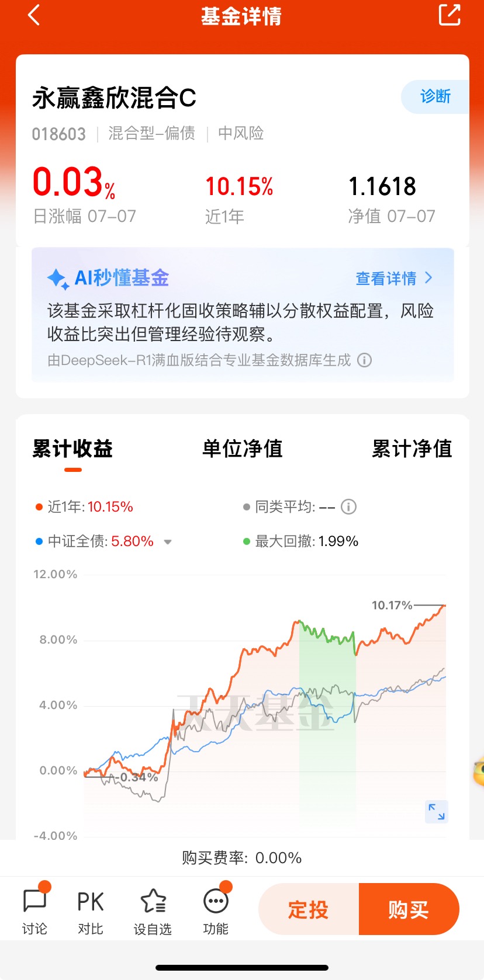Viewport: 484px width, 980px height.
Task: Tap info icon beside DeepSeek disclaimer
Action: tap(364, 360)
